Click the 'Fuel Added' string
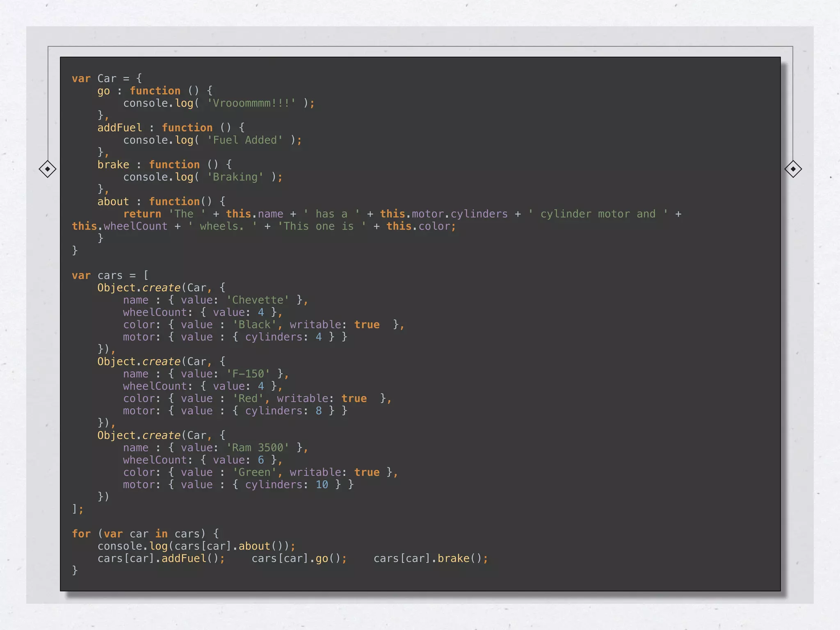The image size is (840, 630). (245, 140)
